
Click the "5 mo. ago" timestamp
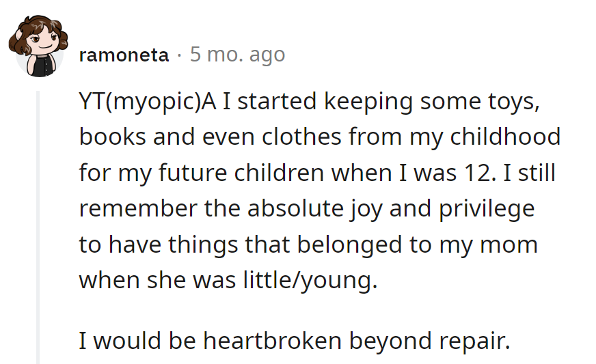(x=237, y=55)
